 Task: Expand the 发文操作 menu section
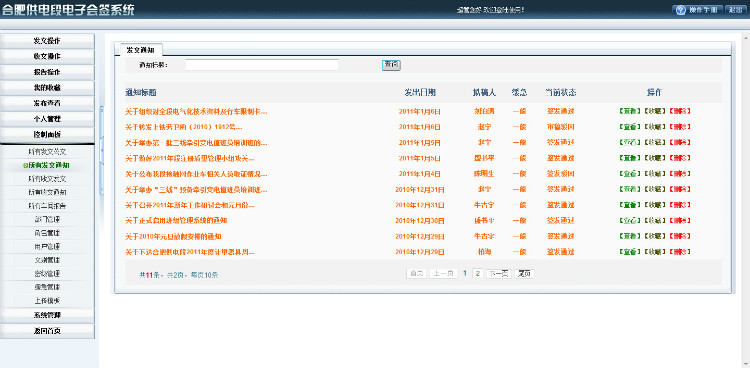tap(47, 41)
